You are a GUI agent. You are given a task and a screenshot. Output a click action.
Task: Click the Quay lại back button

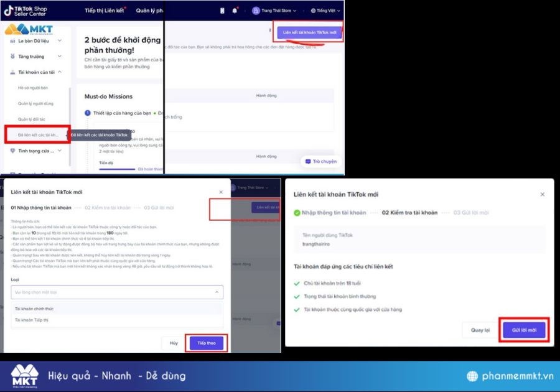(480, 330)
